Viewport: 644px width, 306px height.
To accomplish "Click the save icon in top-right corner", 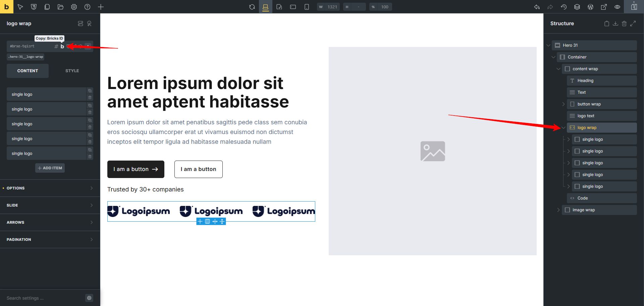I will click(x=634, y=7).
